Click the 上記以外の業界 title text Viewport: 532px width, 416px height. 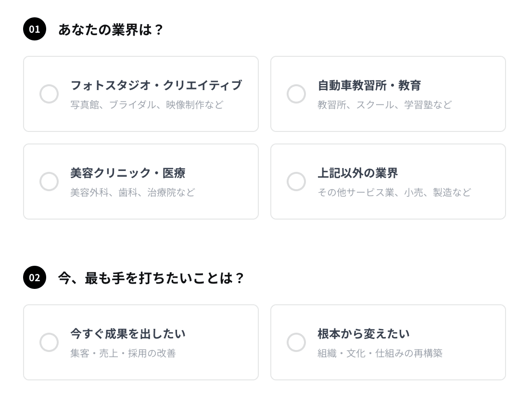click(x=357, y=173)
